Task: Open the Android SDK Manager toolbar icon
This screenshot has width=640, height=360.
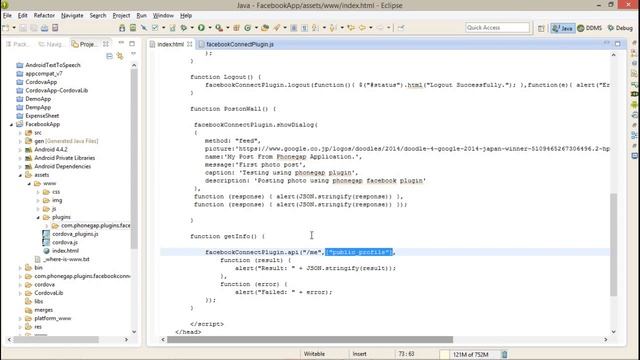Action: point(122,28)
